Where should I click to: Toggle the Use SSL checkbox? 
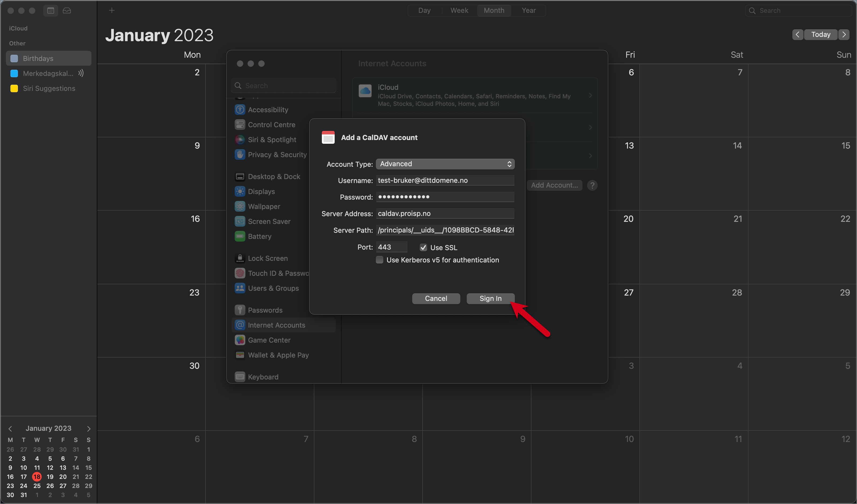click(x=423, y=247)
